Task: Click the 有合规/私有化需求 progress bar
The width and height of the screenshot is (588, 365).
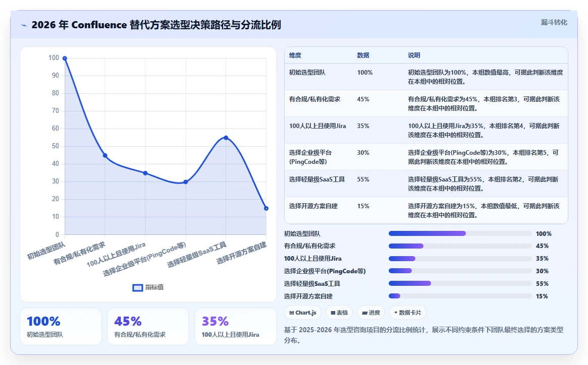Action: [460, 246]
